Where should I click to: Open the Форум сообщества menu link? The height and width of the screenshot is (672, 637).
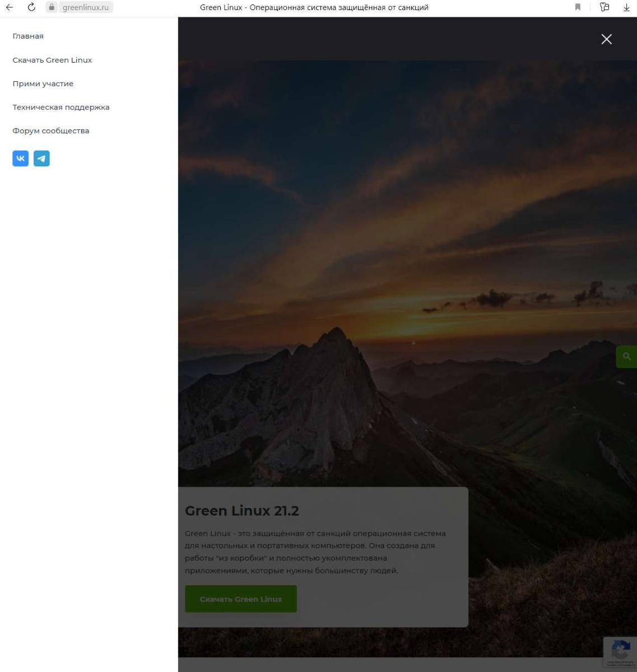(51, 130)
